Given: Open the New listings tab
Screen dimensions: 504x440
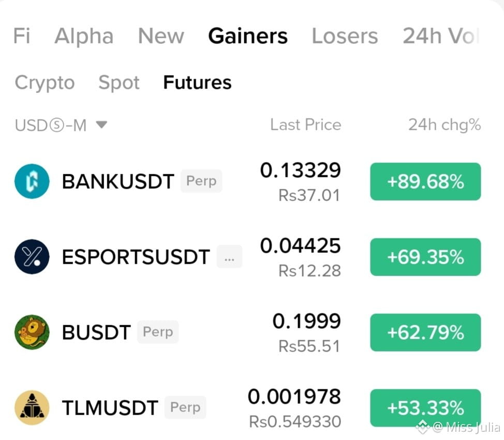Looking at the screenshot, I should click(x=161, y=36).
